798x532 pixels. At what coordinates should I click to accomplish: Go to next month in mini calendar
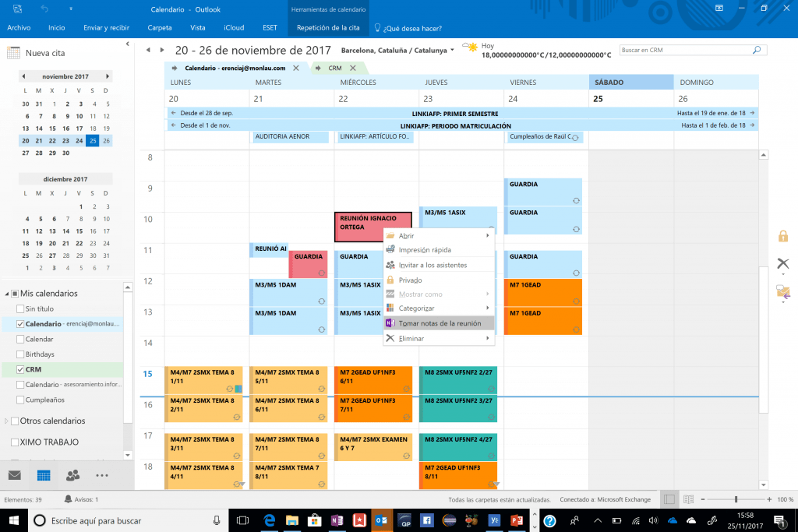(x=108, y=76)
